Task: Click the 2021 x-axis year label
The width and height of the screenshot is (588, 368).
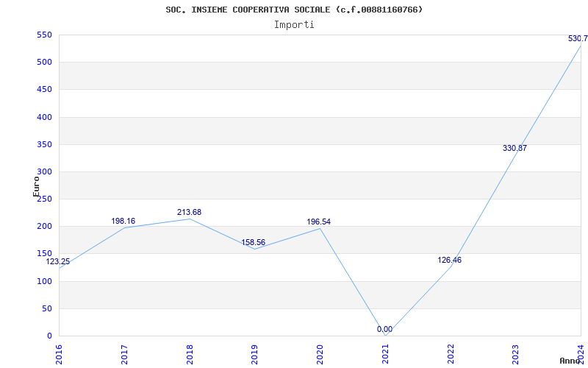Action: click(x=385, y=354)
